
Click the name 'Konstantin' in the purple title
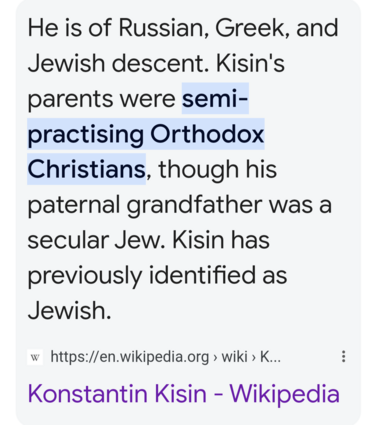point(87,394)
